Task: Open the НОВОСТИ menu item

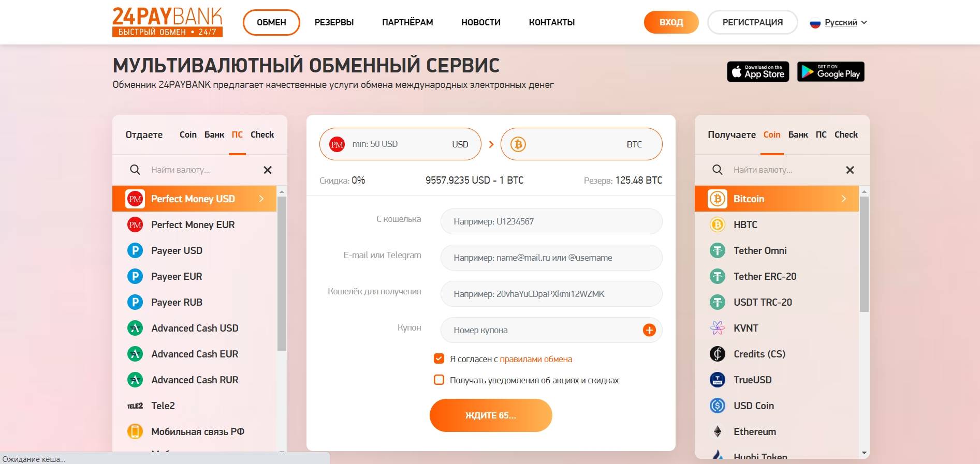Action: pos(481,22)
